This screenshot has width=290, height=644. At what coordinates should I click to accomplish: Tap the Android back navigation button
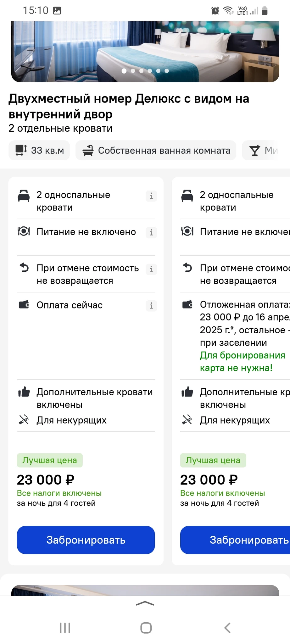click(227, 628)
